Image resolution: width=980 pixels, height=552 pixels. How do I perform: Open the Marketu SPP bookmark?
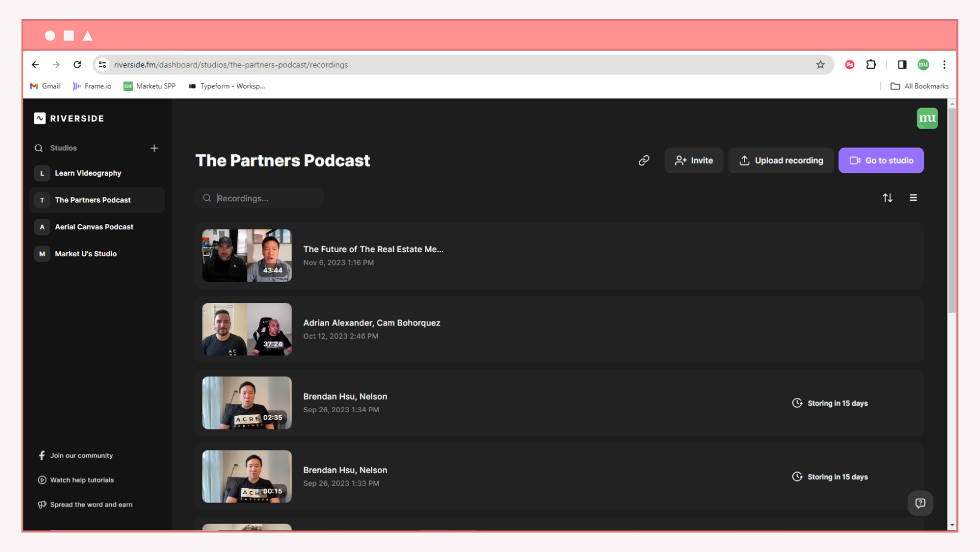click(149, 86)
